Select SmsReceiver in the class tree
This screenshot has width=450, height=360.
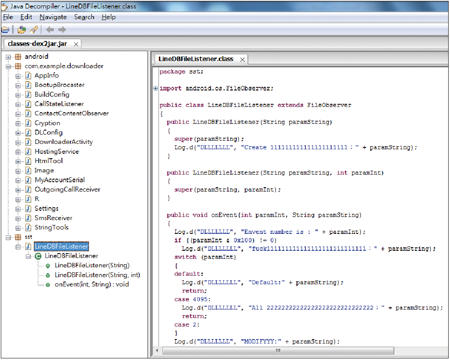[x=53, y=218]
